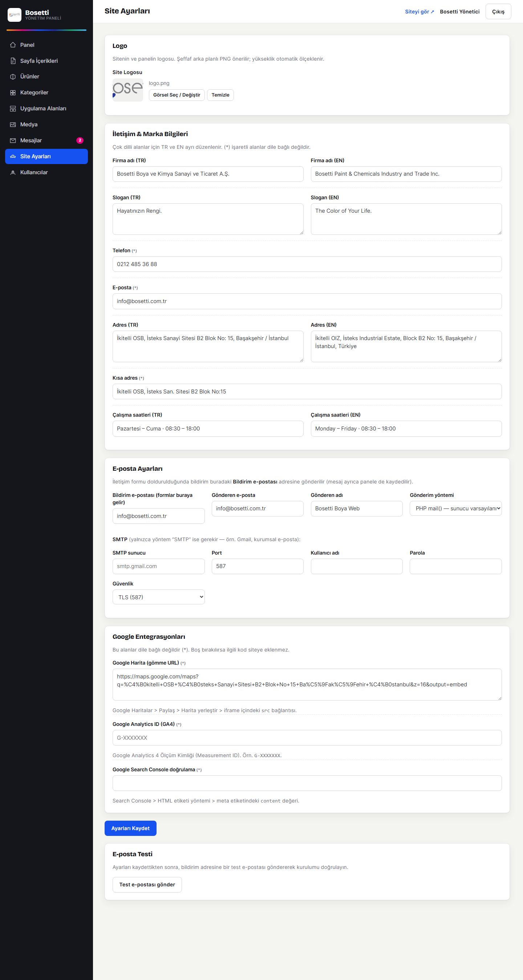The width and height of the screenshot is (523, 980).
Task: Open the Medya library
Action: click(x=46, y=125)
